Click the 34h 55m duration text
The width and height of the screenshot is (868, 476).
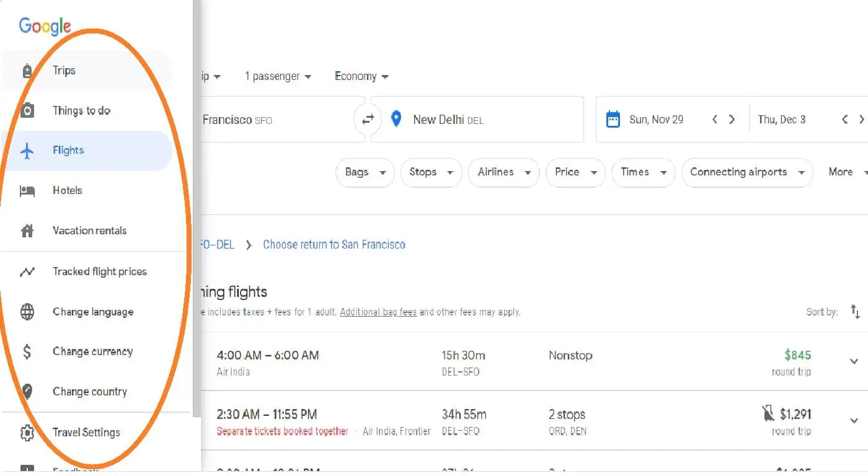[x=464, y=415]
